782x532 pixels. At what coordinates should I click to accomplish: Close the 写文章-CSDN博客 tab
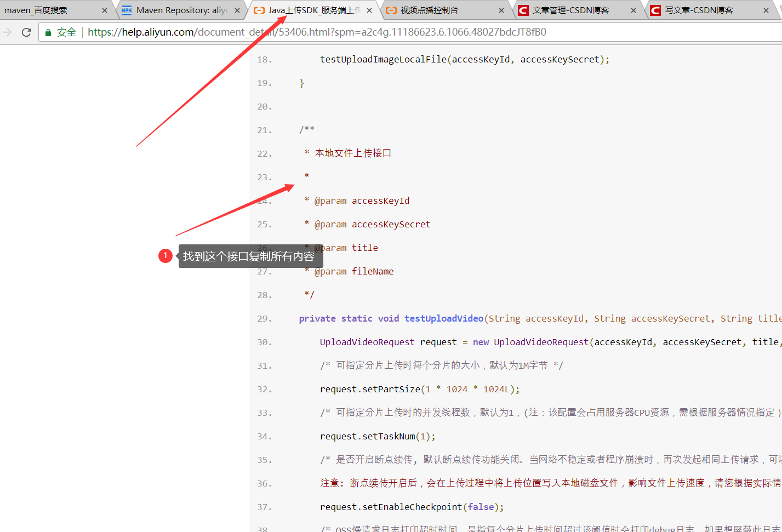[766, 10]
